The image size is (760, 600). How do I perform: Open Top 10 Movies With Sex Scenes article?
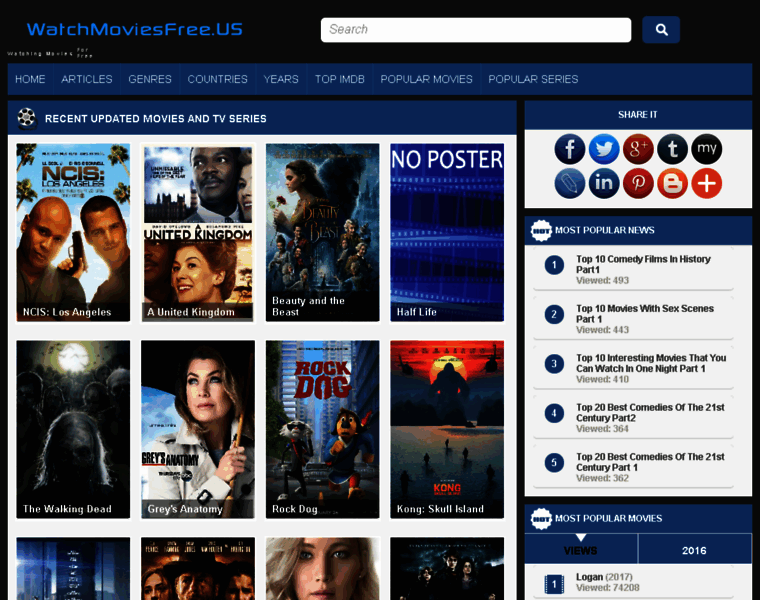(645, 314)
